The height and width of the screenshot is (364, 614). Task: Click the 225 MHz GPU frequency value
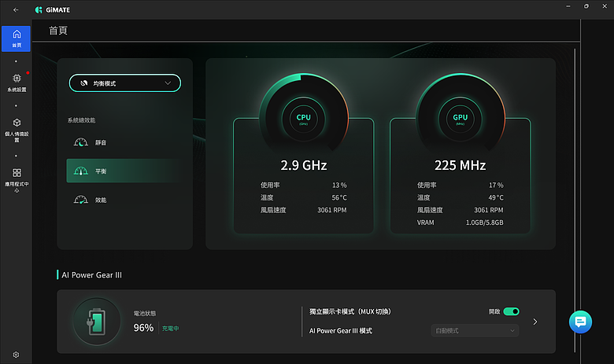pos(460,165)
